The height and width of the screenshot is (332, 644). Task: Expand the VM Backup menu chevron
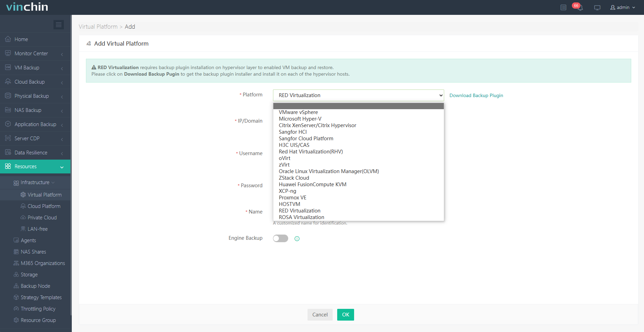click(x=62, y=68)
